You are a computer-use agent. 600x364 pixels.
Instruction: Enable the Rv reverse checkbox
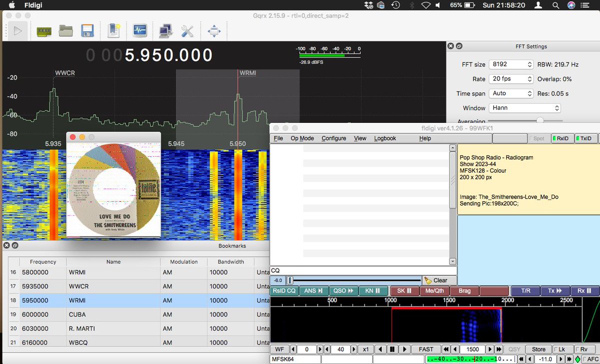pyautogui.click(x=584, y=350)
